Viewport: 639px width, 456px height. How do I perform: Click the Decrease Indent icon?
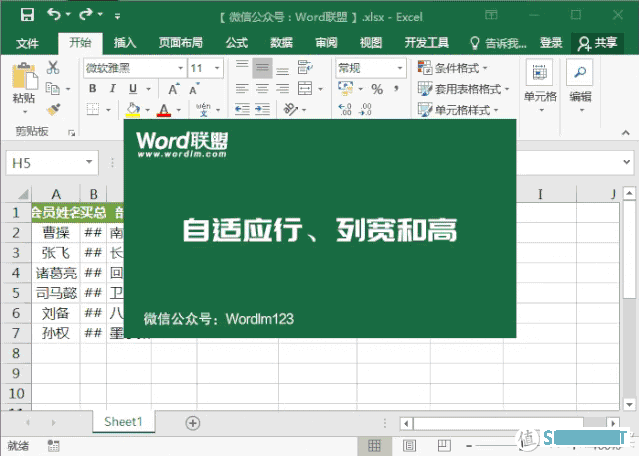242,109
